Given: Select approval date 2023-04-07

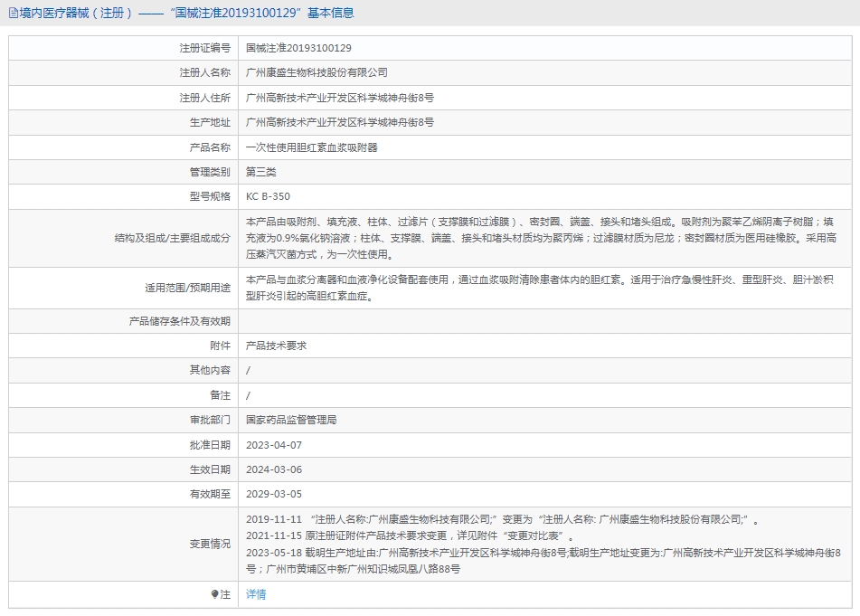Looking at the screenshot, I should [x=274, y=445].
